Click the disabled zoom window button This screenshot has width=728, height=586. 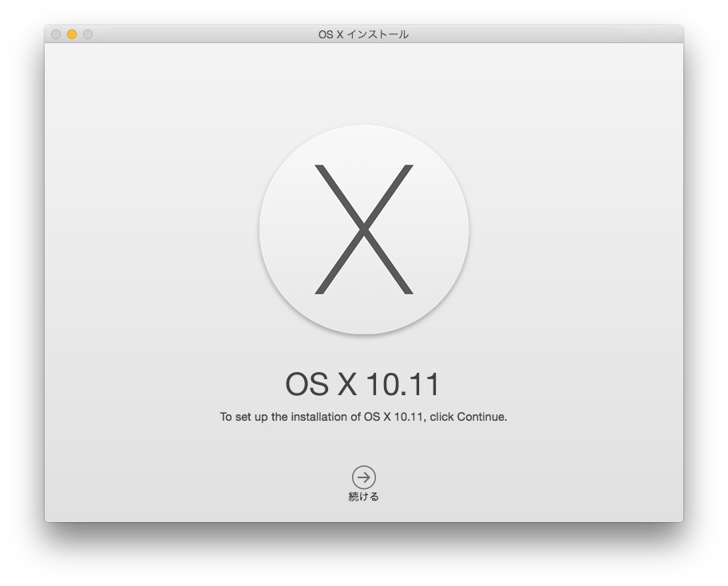pos(88,34)
